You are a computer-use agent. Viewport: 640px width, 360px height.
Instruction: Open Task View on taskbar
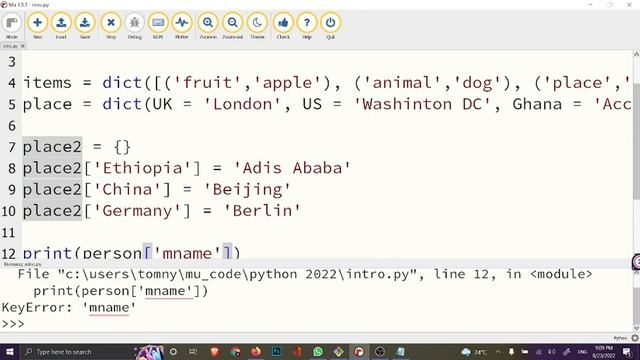pos(193,351)
